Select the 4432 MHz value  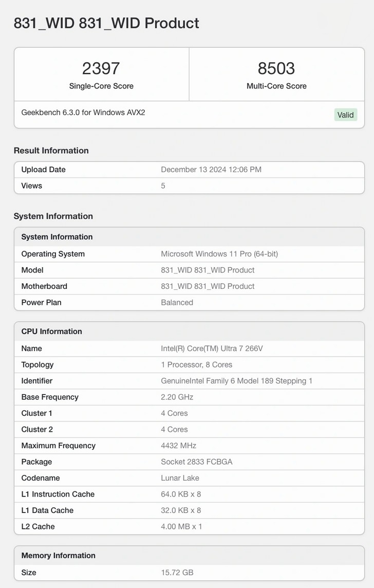point(178,446)
